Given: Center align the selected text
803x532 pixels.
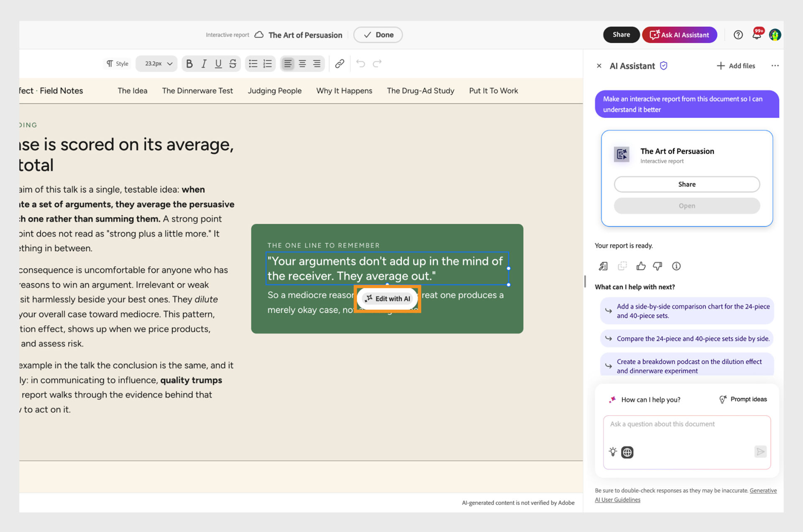Looking at the screenshot, I should [302, 64].
